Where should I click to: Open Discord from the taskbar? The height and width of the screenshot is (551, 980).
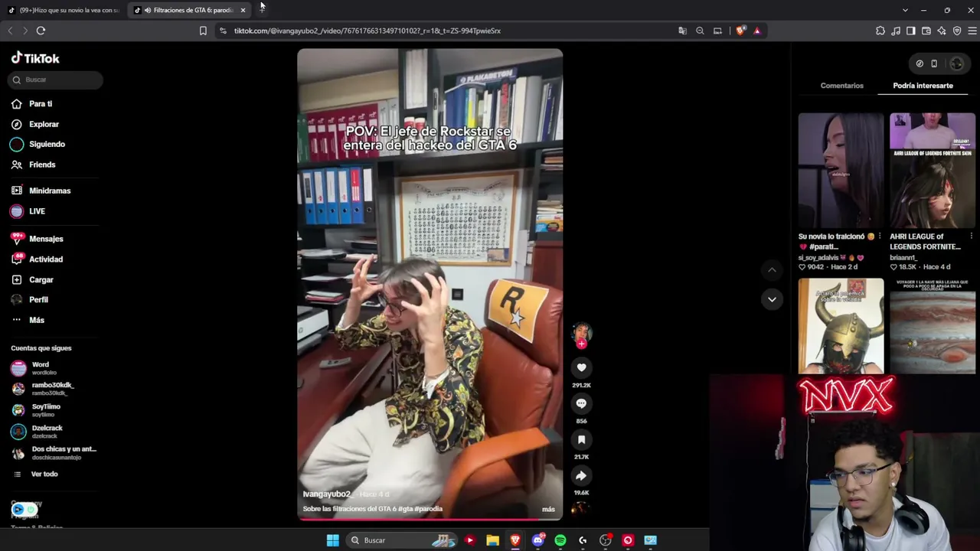click(x=537, y=540)
